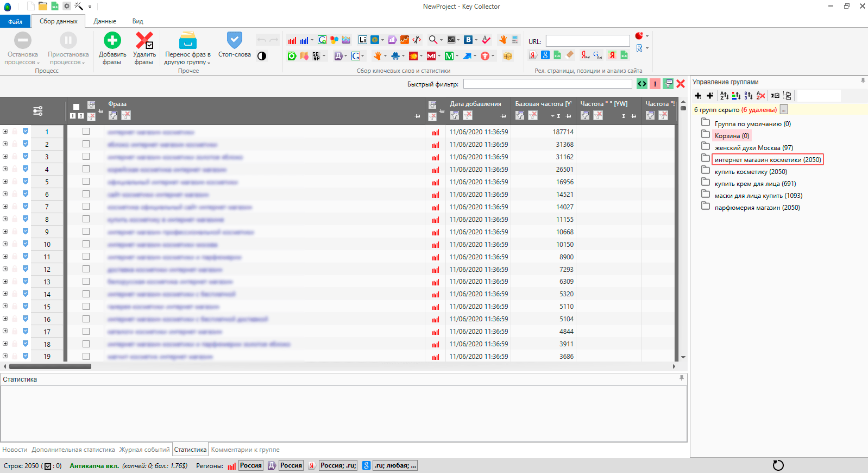Click the SERP icon in ribbon
This screenshot has height=473, width=868.
pos(316,56)
